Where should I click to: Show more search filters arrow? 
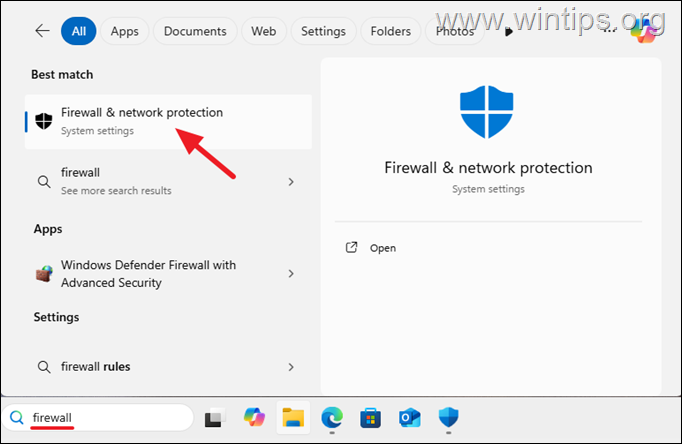coord(509,31)
